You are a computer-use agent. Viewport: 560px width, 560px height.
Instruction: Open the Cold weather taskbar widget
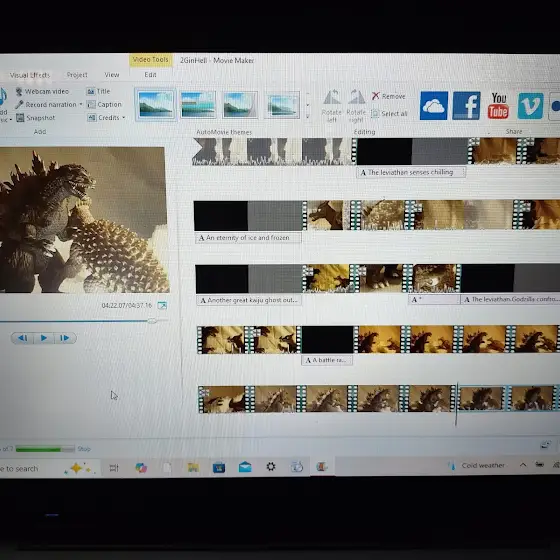point(477,466)
